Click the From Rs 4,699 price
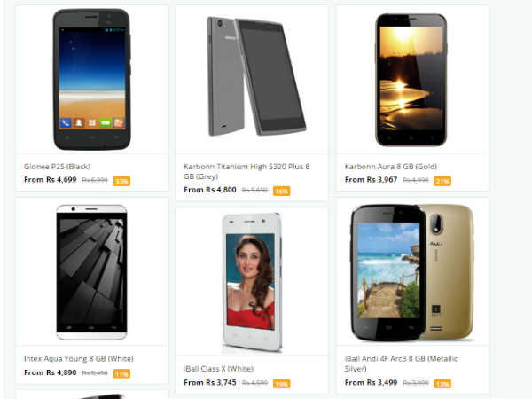The width and height of the screenshot is (532, 399). (51, 180)
